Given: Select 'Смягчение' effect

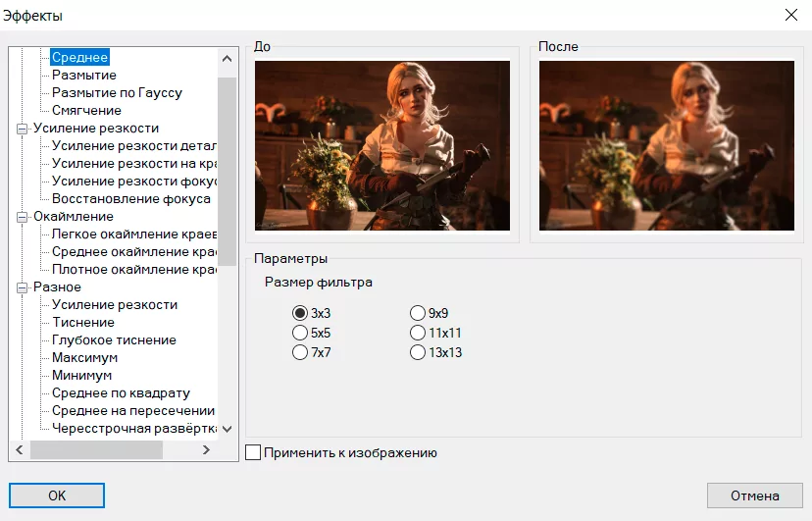Looking at the screenshot, I should point(86,110).
